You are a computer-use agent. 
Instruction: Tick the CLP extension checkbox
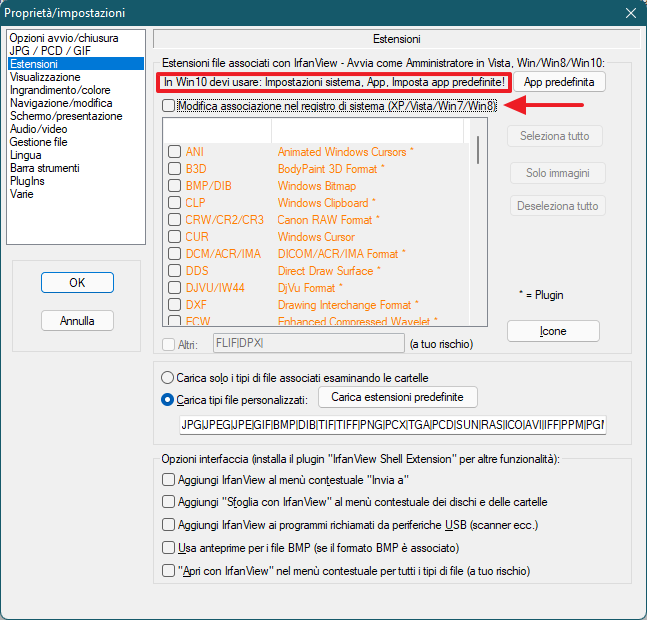pos(175,203)
